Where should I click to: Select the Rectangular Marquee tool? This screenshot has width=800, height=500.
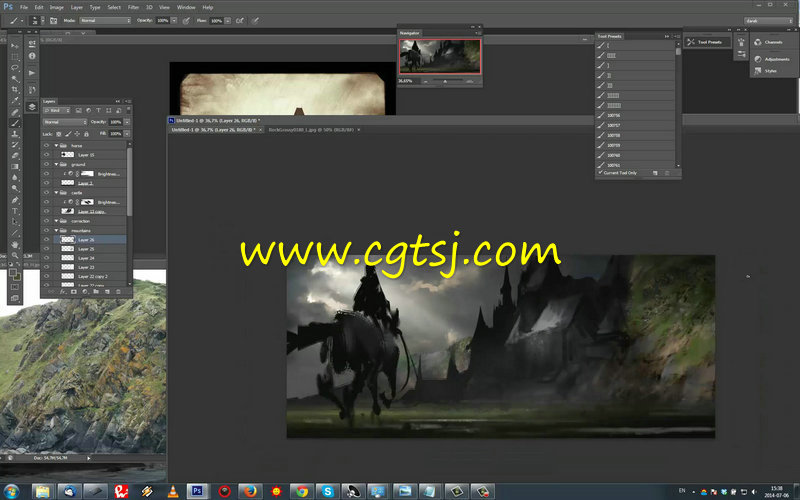15,57
